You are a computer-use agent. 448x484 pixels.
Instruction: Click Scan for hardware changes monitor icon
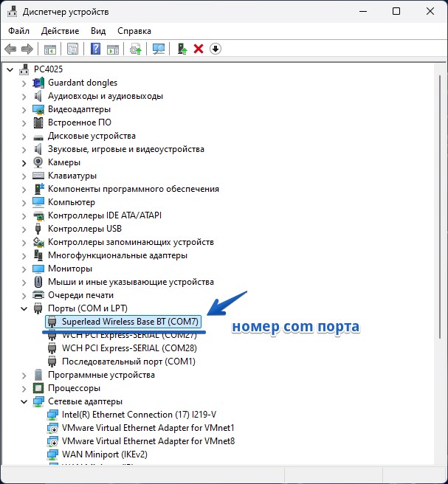[158, 49]
